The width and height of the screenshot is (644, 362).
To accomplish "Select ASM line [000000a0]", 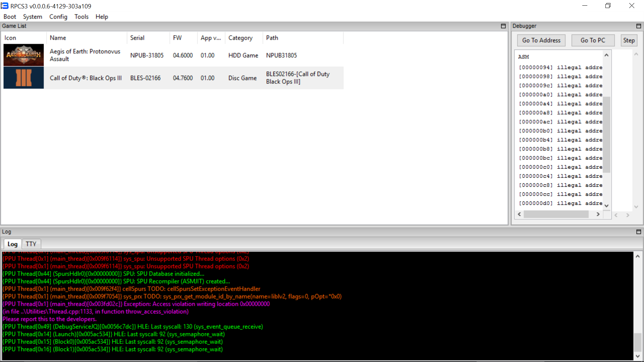I will pos(560,95).
